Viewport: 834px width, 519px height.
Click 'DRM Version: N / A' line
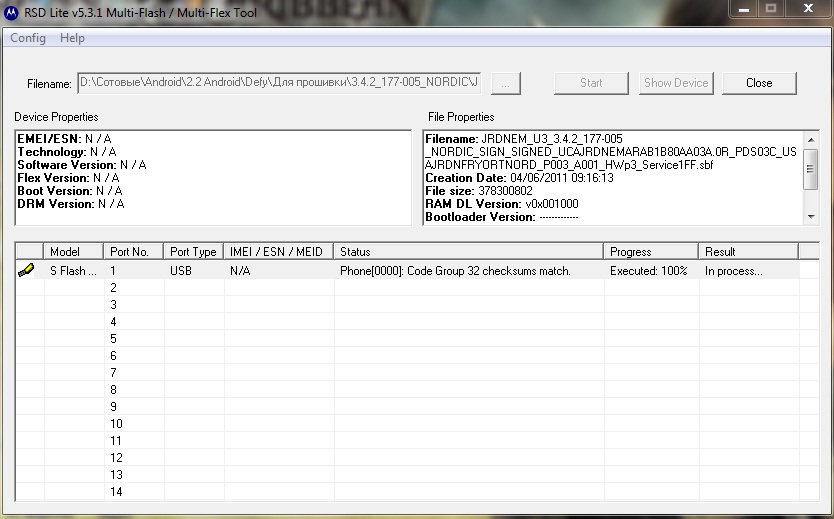coord(71,204)
